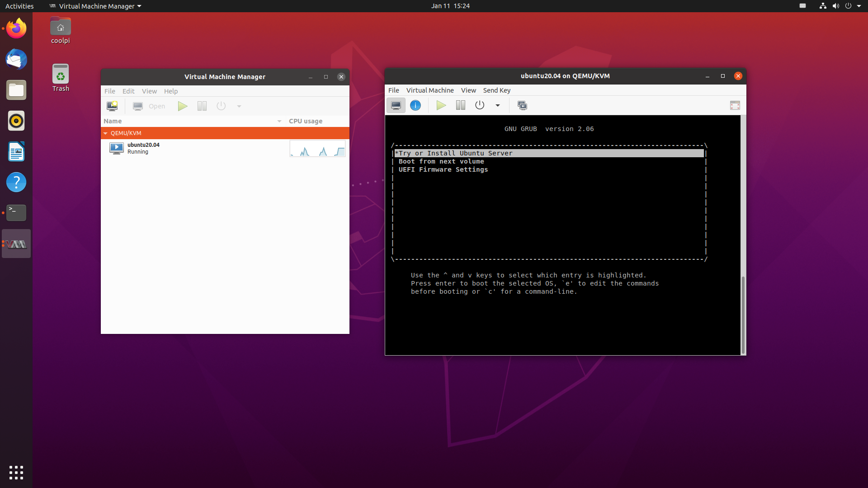The image size is (868, 488).
Task: Click Virtual Machine Manager icon in the dock
Action: [x=16, y=244]
